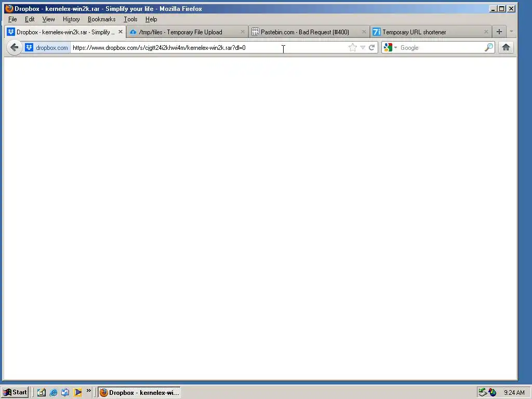This screenshot has width=532, height=399.
Task: Click the dropbox.com site identity button
Action: pyautogui.click(x=47, y=48)
